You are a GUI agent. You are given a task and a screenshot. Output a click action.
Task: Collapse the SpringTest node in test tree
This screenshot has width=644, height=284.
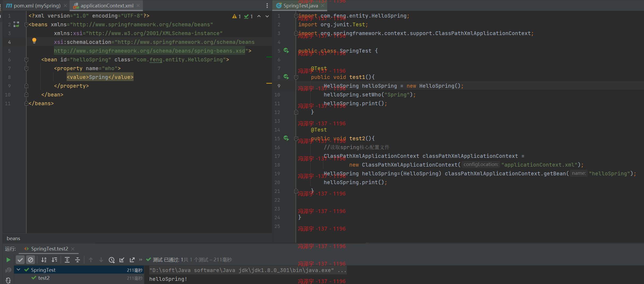pos(19,270)
